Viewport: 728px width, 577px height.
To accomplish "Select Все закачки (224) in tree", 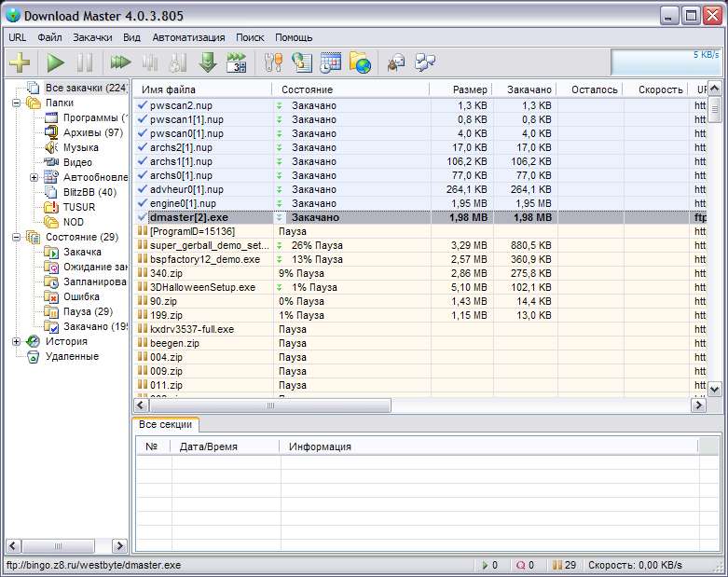I will pos(86,88).
